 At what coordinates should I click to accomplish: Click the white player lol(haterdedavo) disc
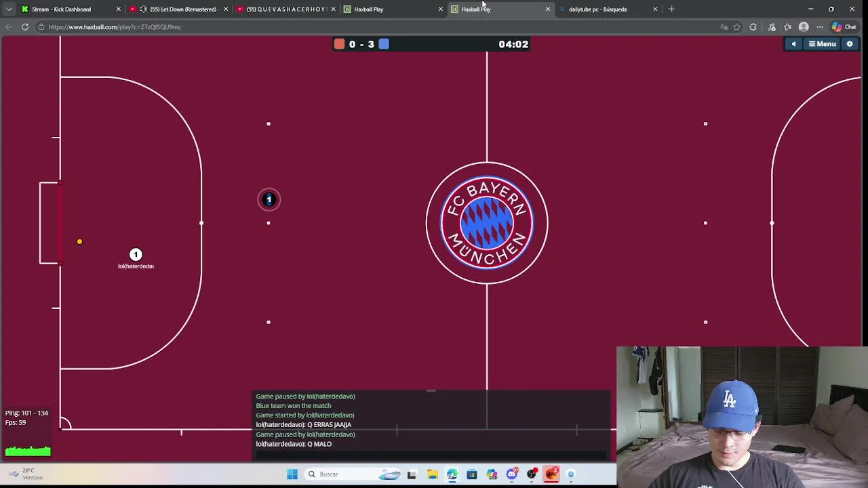tap(136, 254)
